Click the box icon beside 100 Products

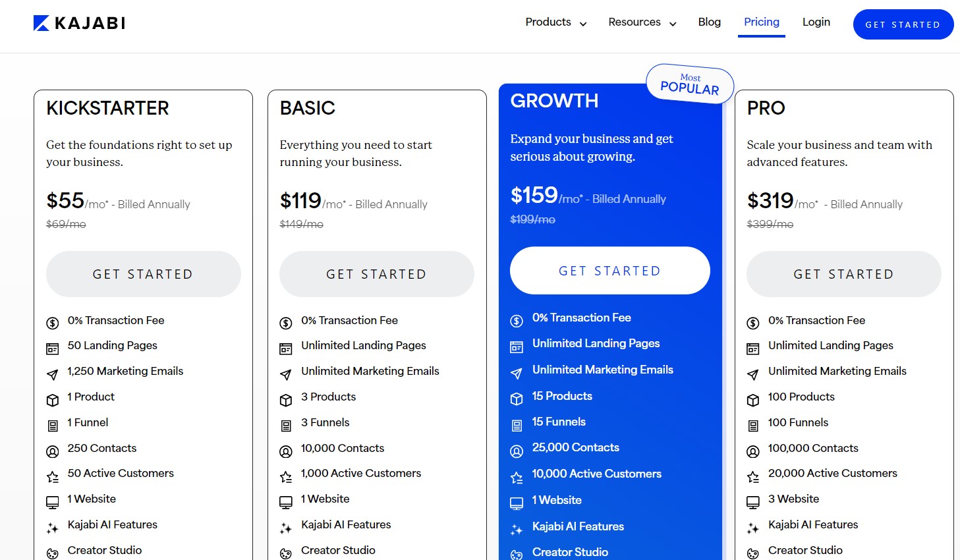pyautogui.click(x=753, y=400)
